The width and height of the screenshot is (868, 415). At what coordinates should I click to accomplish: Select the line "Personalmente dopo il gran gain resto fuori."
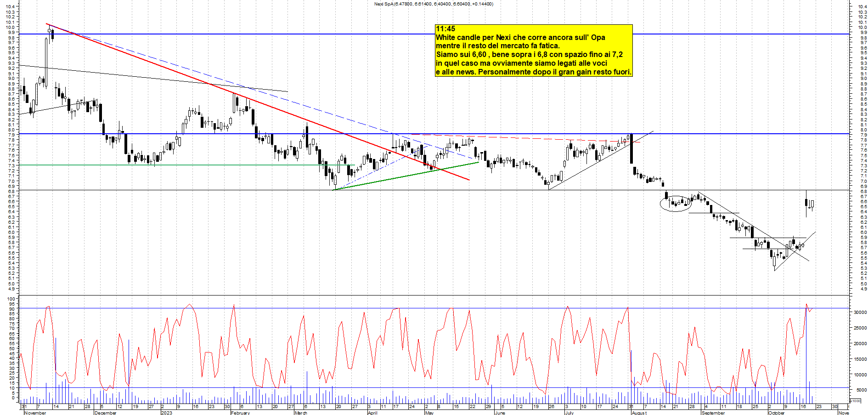coord(555,72)
